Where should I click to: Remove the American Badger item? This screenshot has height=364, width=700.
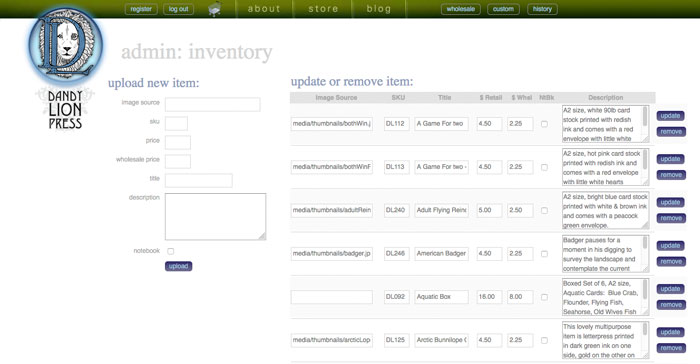point(671,262)
